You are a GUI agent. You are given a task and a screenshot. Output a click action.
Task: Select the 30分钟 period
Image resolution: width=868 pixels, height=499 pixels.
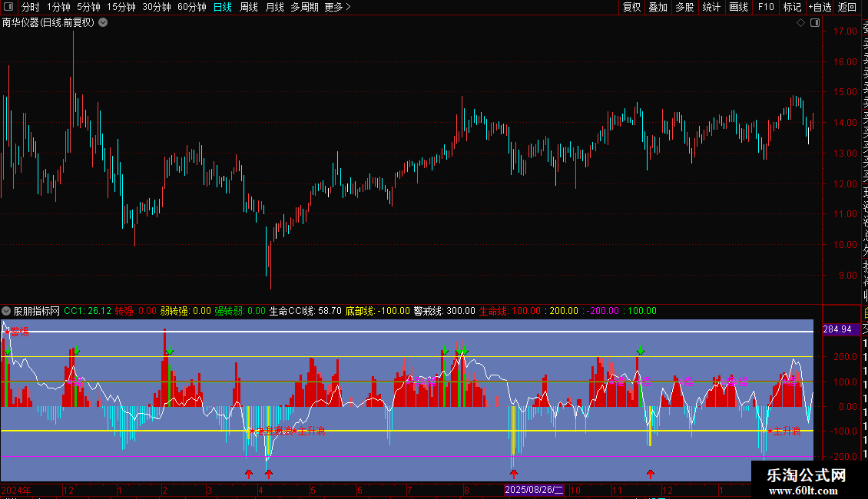157,7
